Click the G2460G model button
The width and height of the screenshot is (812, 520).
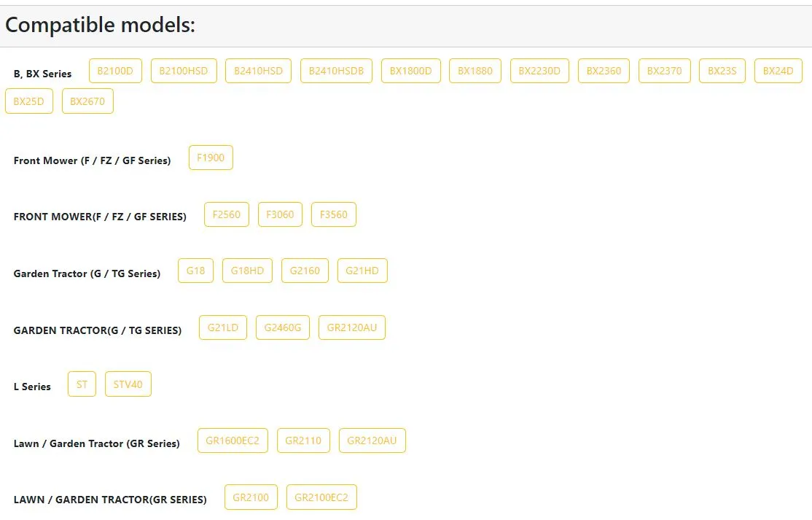[283, 327]
